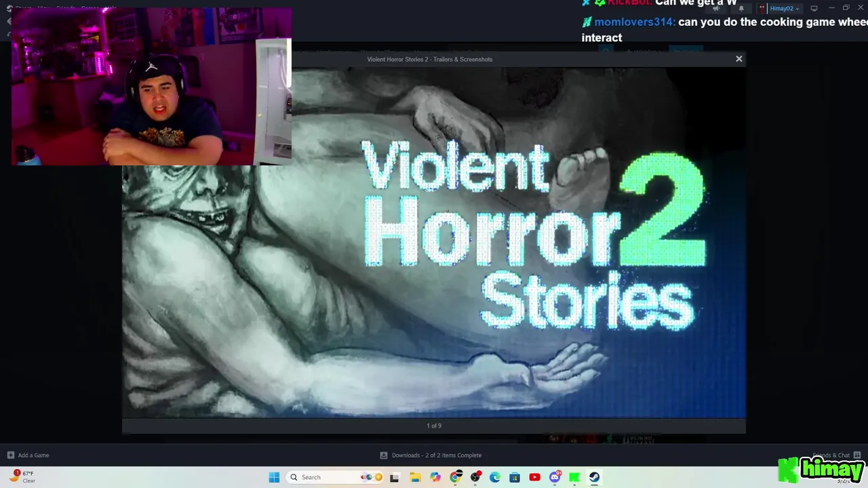Click the Violent Horror Stories 2 screenshot
The height and width of the screenshot is (488, 868).
[x=434, y=242]
